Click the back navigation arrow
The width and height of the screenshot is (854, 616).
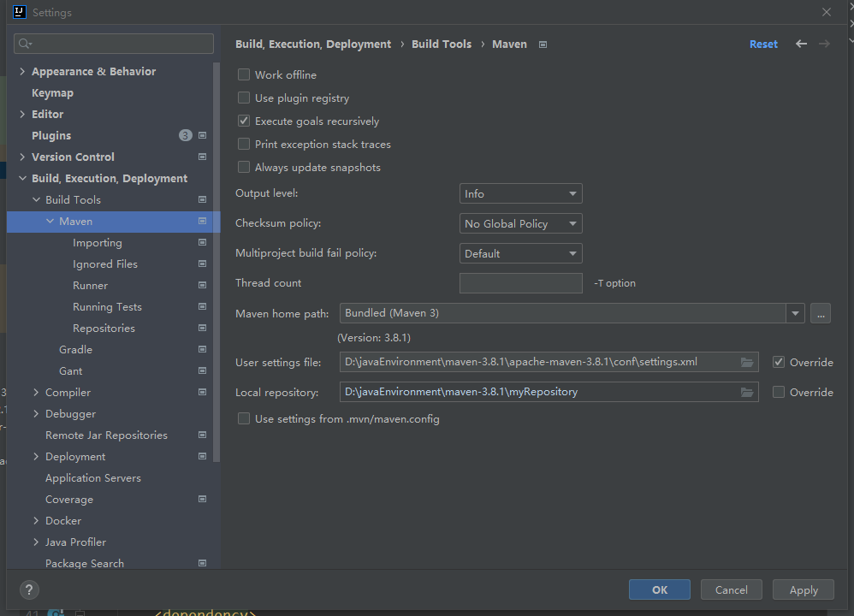(801, 44)
